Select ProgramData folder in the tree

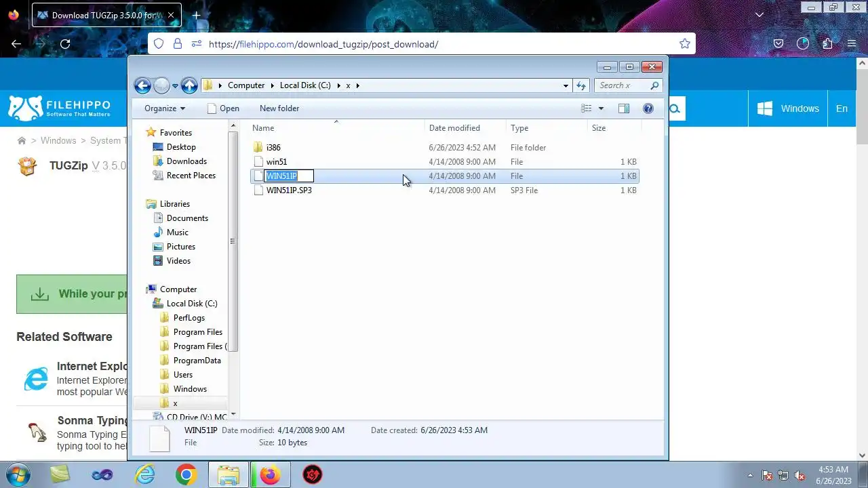[x=197, y=361]
